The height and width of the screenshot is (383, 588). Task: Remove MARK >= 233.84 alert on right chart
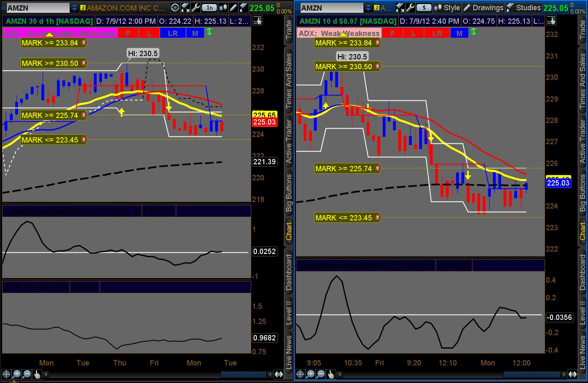(378, 42)
